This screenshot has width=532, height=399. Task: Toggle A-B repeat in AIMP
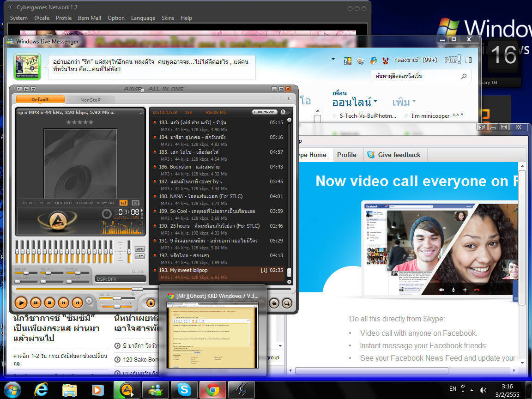click(64, 203)
